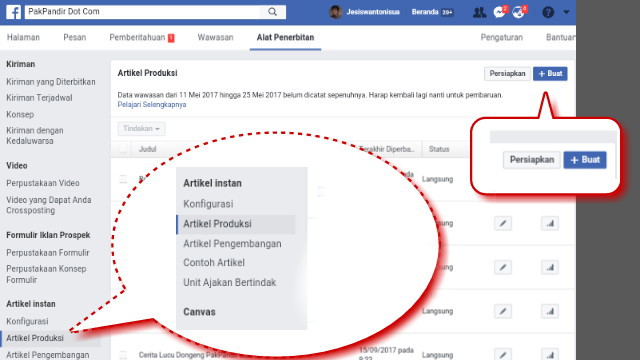Click the Facebook logo icon
The height and width of the screenshot is (360, 640).
point(13,12)
